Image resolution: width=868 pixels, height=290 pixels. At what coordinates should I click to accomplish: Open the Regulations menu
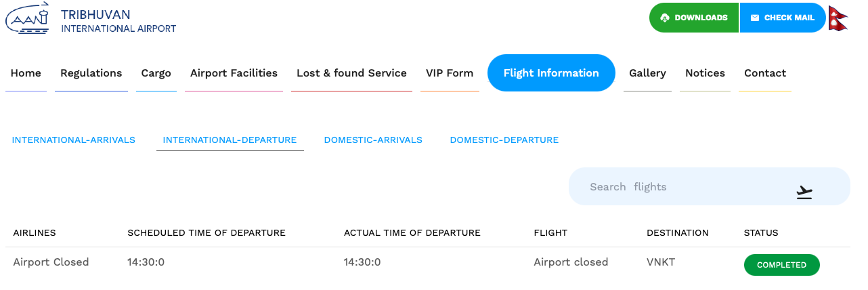click(91, 73)
